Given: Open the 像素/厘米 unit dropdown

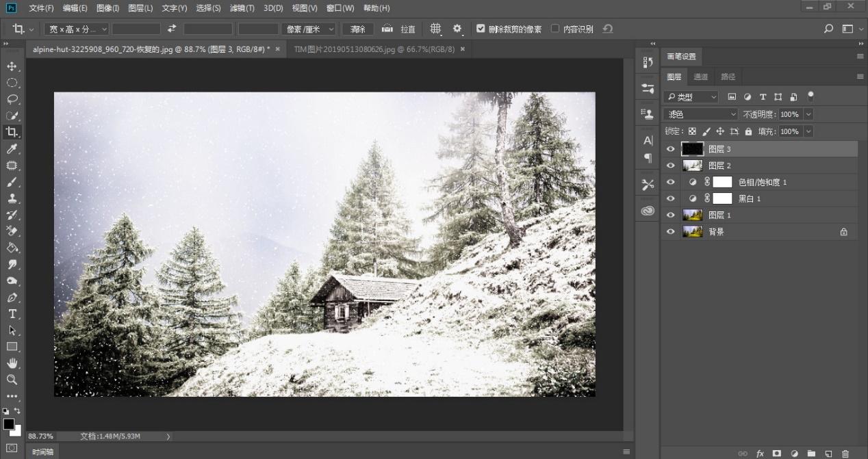Looking at the screenshot, I should (309, 29).
